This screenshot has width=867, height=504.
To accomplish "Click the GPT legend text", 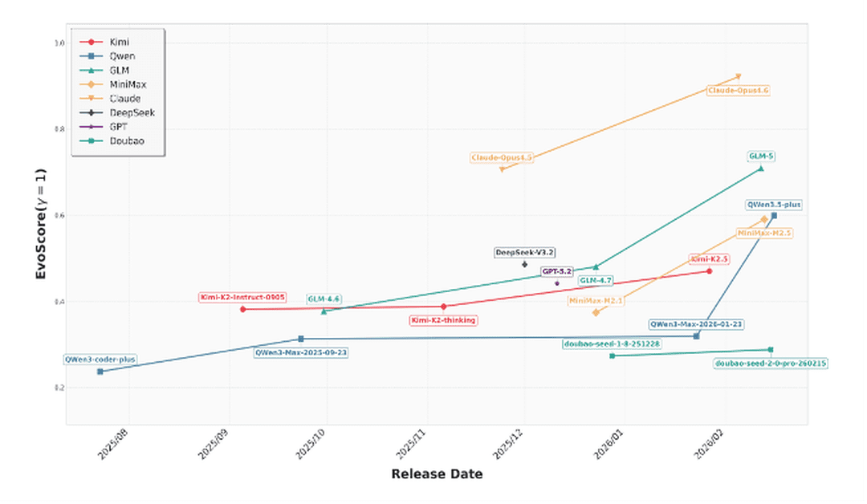I will coord(119,127).
